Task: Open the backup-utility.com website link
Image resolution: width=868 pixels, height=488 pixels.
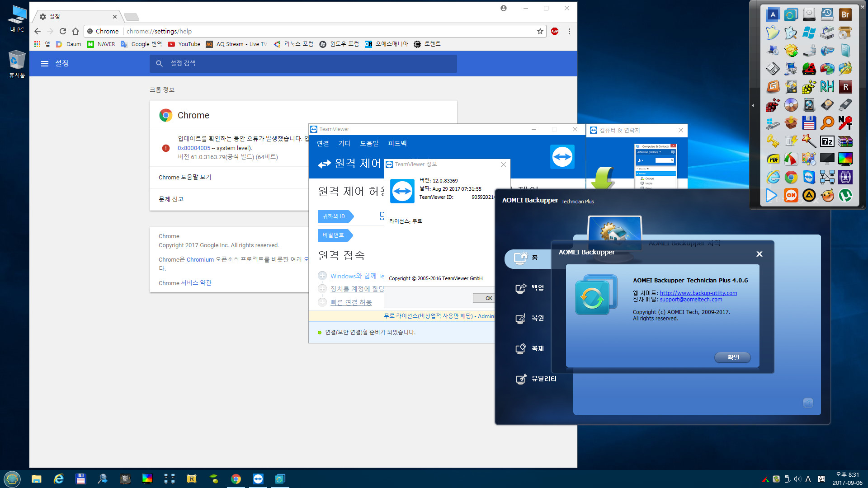Action: 698,293
